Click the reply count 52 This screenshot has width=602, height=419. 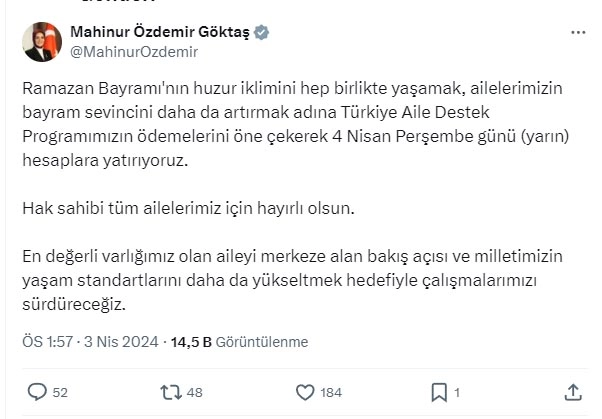60,393
